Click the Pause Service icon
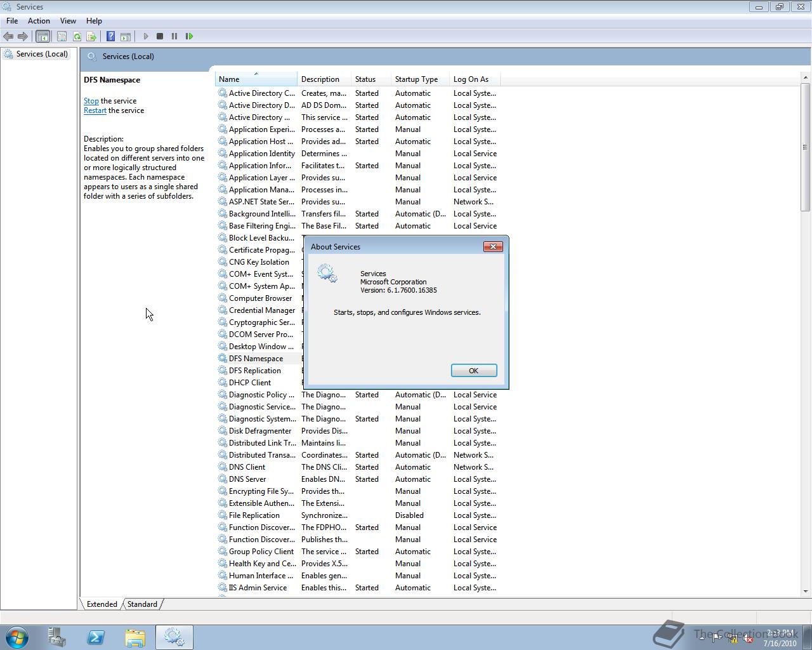The image size is (812, 650). point(174,36)
